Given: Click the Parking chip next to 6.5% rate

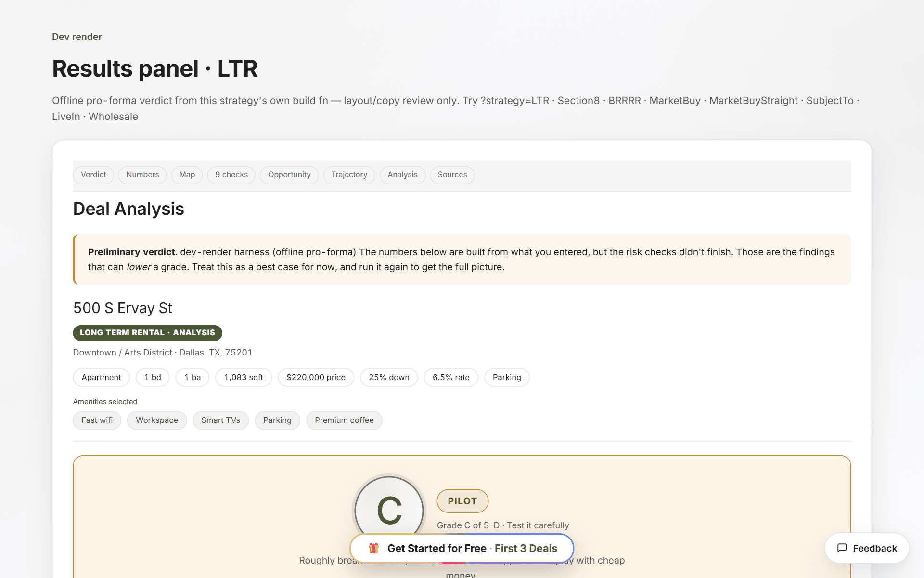Looking at the screenshot, I should [x=507, y=378].
